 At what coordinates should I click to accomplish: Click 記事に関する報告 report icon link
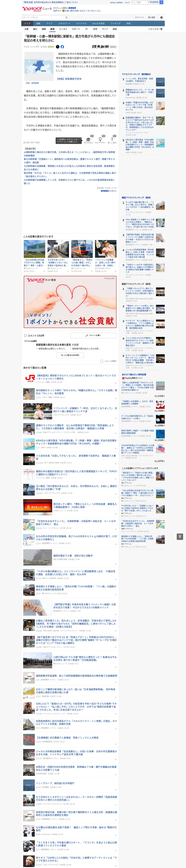pos(32,142)
